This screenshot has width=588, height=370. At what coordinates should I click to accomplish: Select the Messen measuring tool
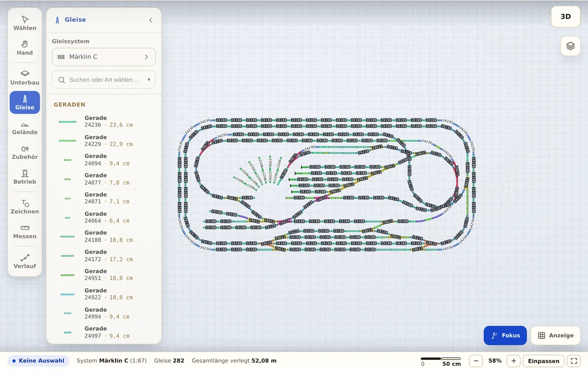click(x=25, y=231)
